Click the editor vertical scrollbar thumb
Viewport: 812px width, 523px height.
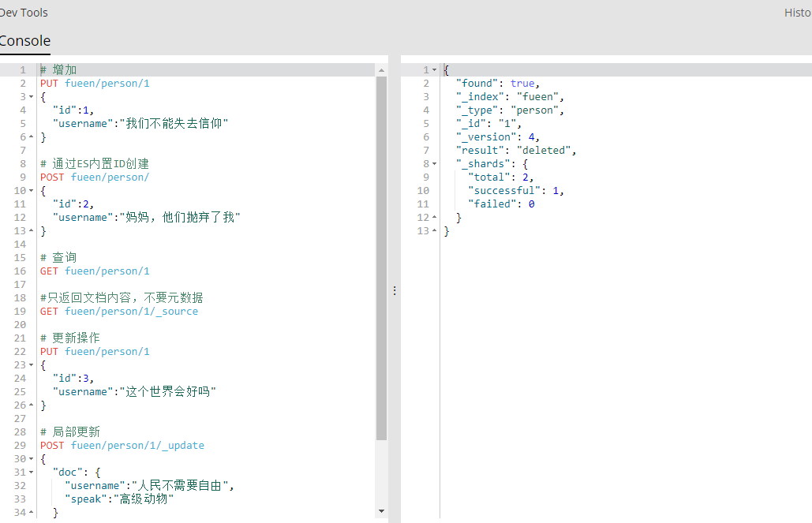[x=382, y=258]
